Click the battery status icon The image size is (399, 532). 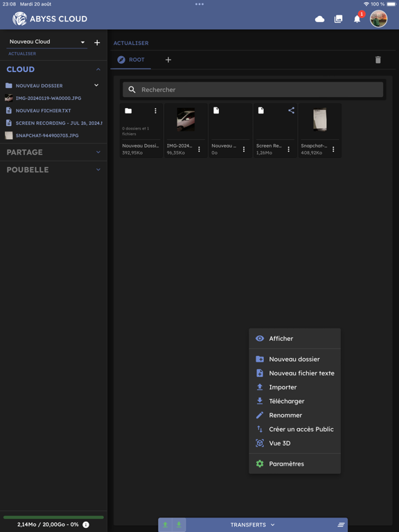pyautogui.click(x=391, y=4)
